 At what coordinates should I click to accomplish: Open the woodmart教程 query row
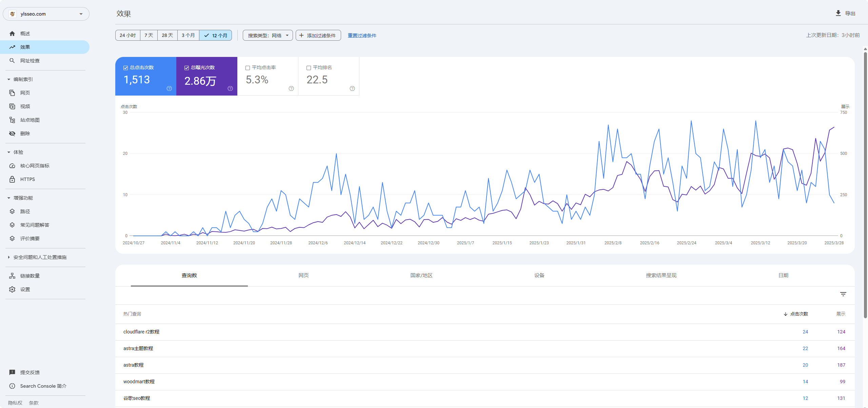(x=485, y=382)
